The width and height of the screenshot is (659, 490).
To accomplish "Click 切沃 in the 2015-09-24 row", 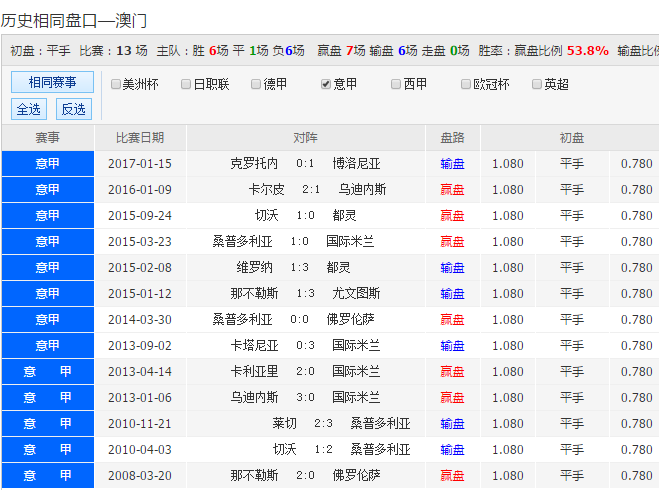I will click(266, 216).
